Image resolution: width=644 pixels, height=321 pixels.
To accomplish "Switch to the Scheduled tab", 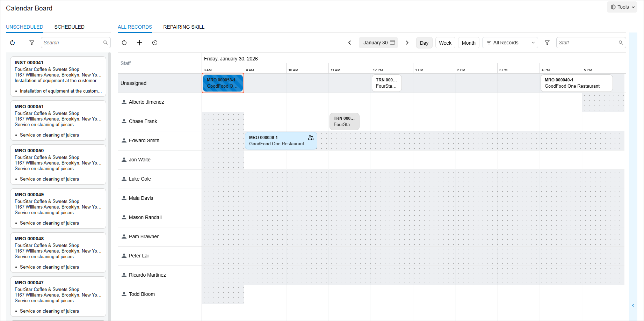I will (69, 27).
